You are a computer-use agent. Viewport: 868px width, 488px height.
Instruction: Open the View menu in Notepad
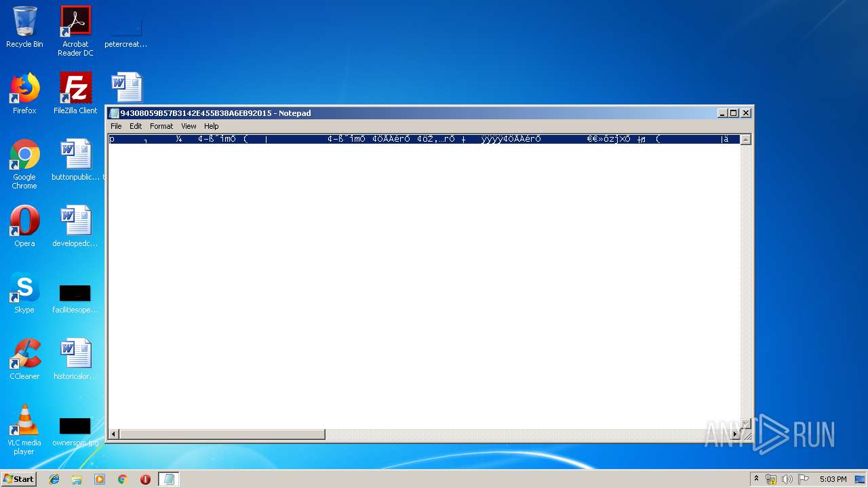click(189, 126)
